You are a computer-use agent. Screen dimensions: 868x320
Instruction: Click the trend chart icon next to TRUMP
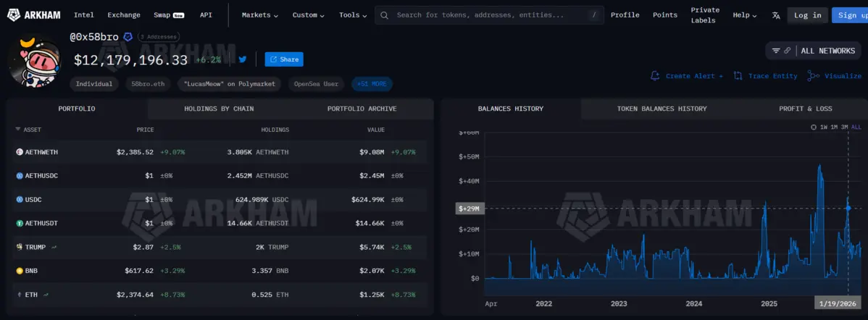[x=54, y=247]
